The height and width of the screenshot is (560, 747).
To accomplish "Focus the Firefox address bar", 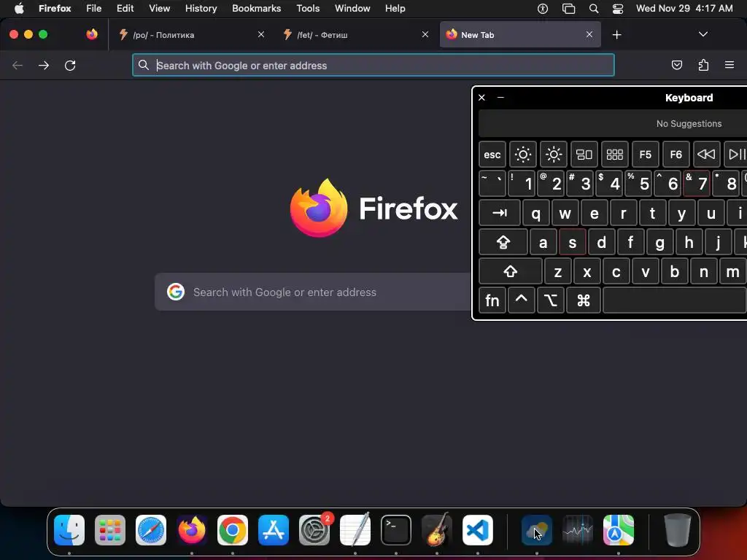I will point(373,65).
